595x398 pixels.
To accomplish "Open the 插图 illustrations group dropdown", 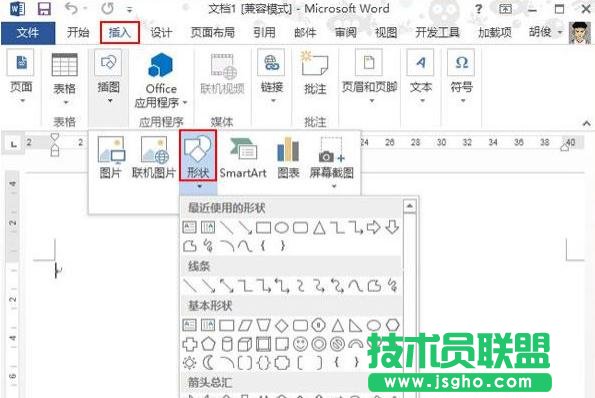I will coord(109,77).
